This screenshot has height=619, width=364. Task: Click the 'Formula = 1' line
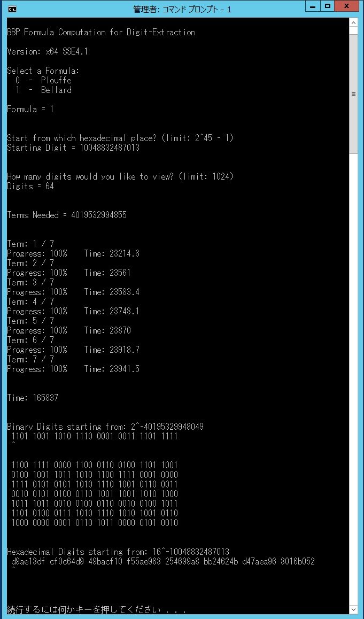30,110
